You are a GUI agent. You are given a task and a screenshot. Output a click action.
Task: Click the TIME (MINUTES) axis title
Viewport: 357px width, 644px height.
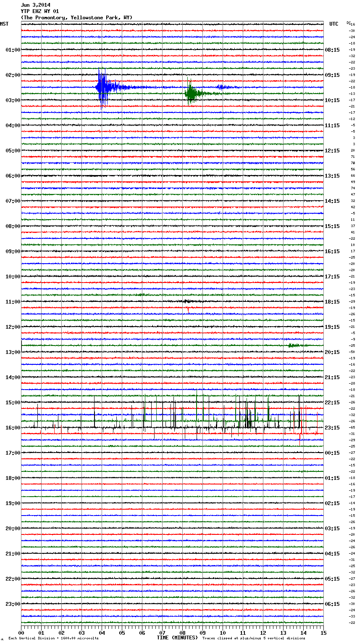tap(177, 638)
